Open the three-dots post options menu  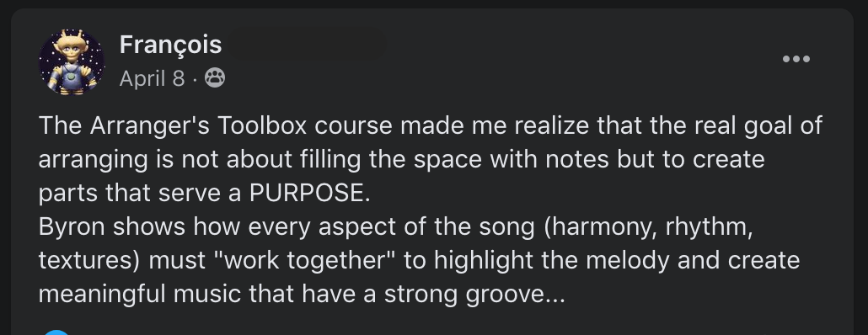click(x=796, y=59)
